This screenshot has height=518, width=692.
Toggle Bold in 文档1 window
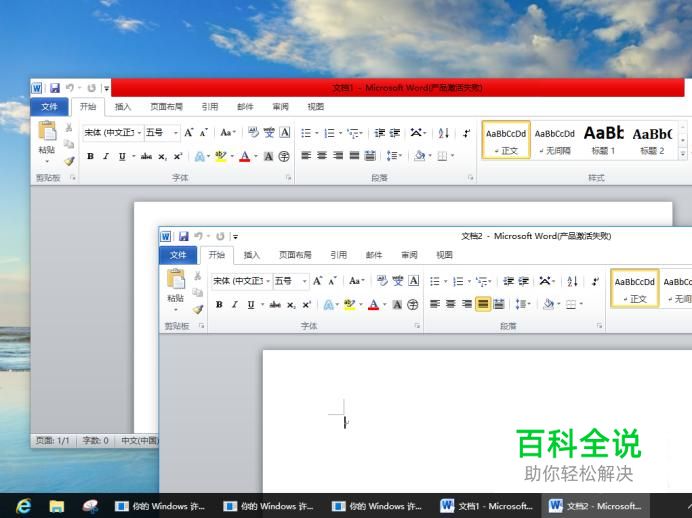coord(90,156)
